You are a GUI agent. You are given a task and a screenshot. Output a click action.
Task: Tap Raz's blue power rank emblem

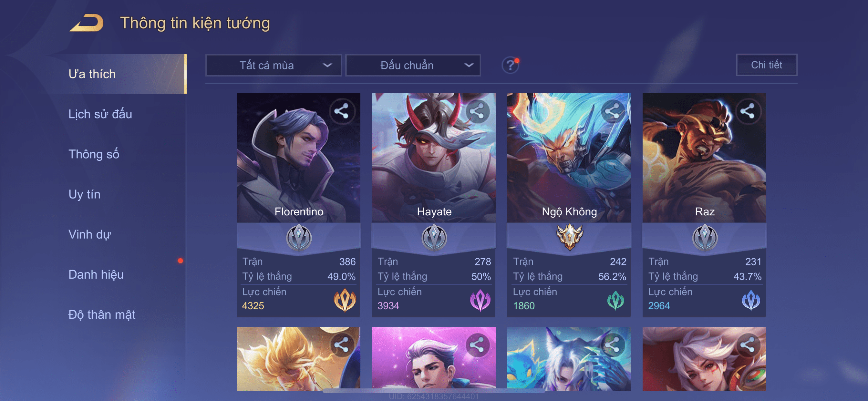pos(751,300)
